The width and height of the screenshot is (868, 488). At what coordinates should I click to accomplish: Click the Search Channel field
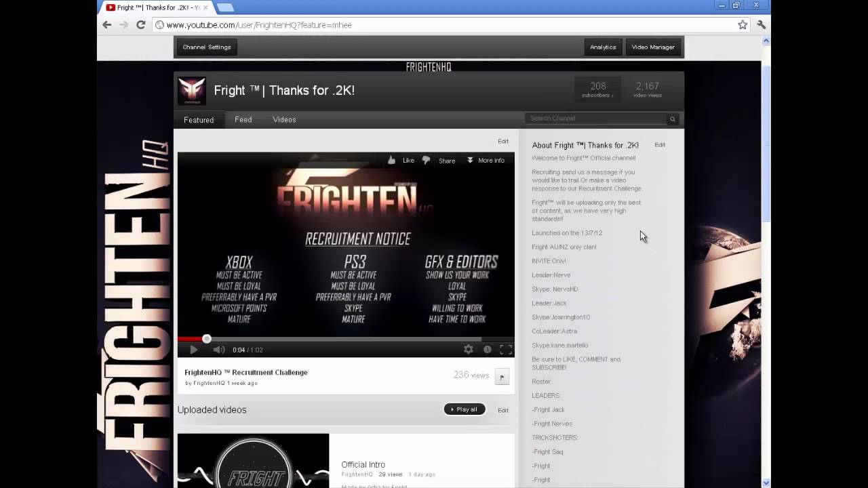pyautogui.click(x=595, y=119)
